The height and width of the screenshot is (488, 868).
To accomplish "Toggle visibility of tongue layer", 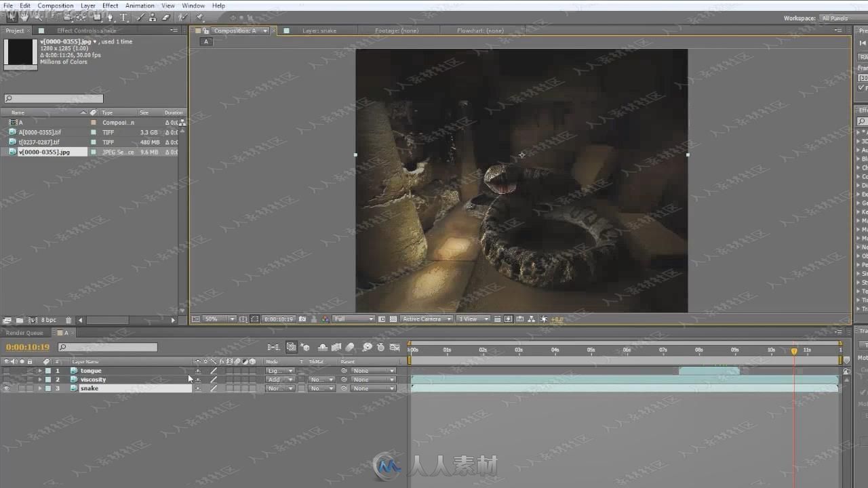I will [6, 371].
